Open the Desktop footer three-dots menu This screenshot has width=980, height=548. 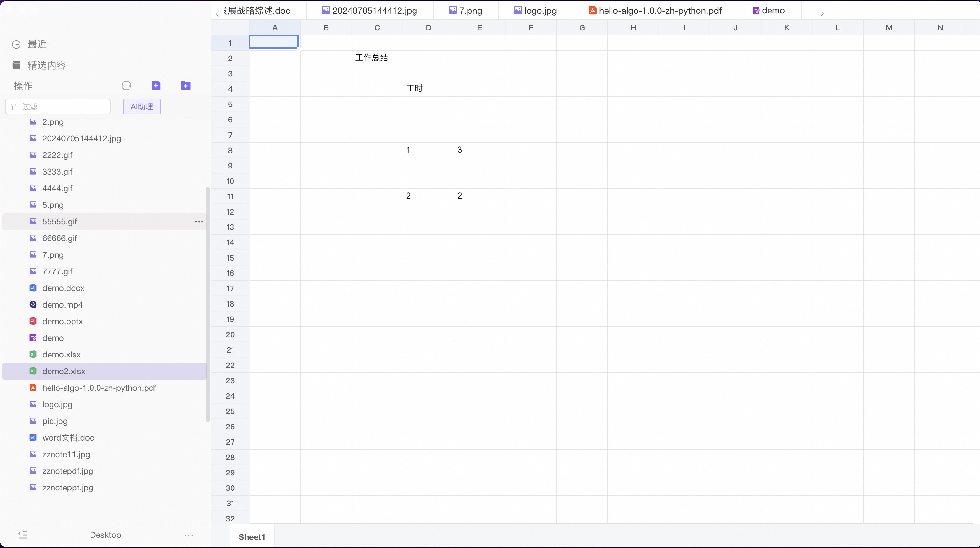click(189, 535)
